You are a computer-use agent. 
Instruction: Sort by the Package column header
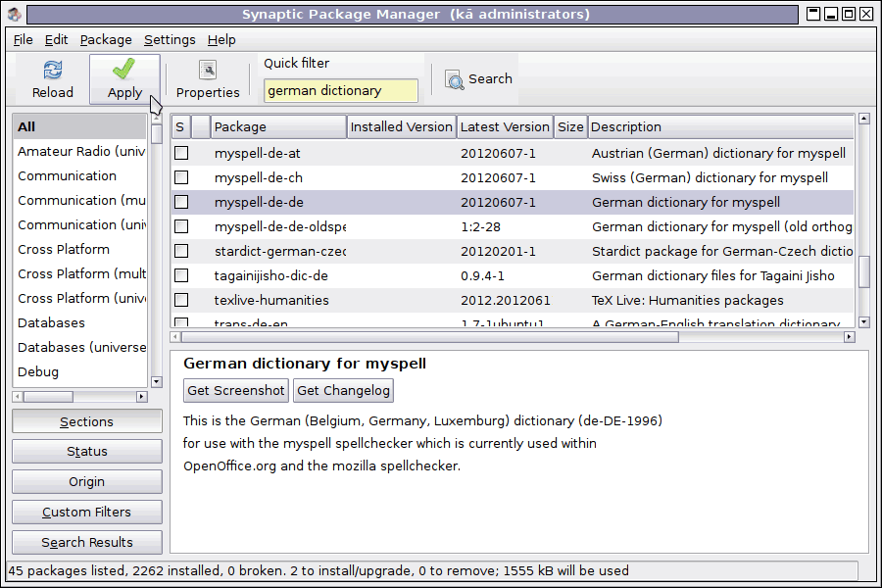[x=278, y=127]
